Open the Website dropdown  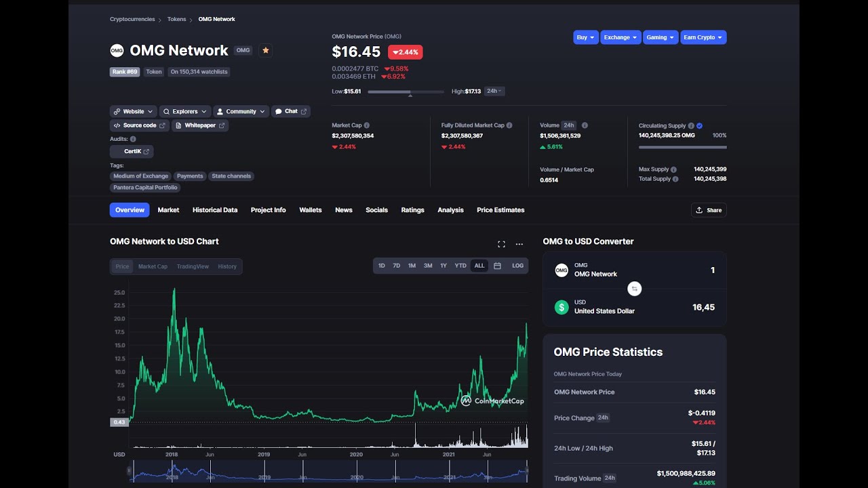pos(134,111)
